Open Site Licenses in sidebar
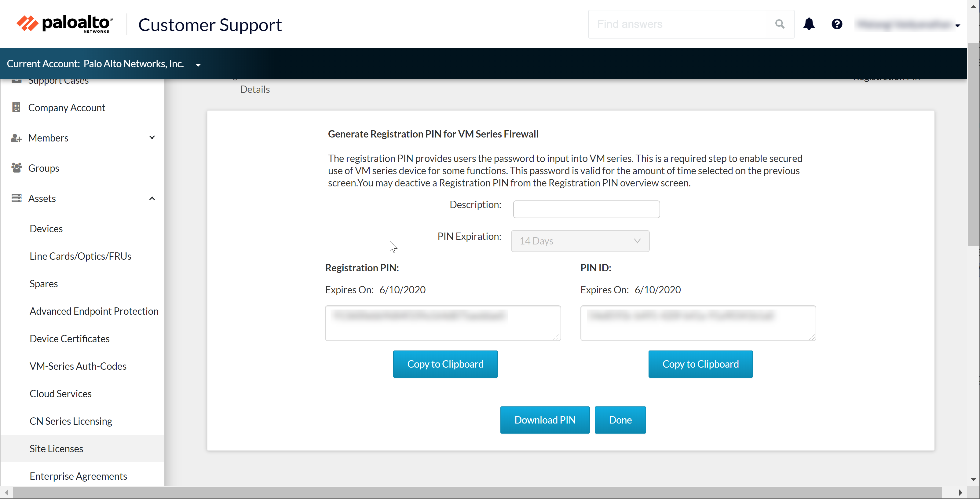 56,448
